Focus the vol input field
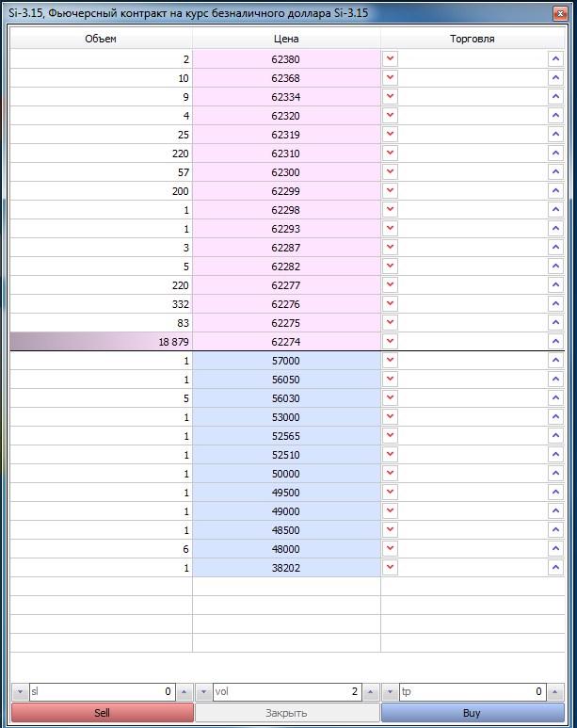Viewport: 577px width, 728px height. pyautogui.click(x=287, y=692)
